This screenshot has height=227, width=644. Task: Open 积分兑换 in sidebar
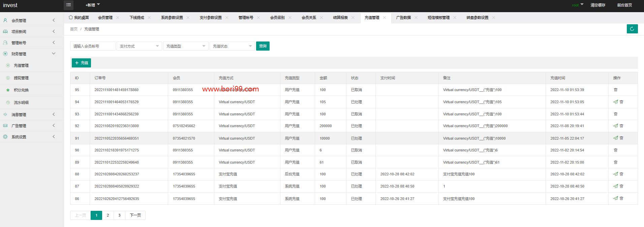click(x=32, y=90)
